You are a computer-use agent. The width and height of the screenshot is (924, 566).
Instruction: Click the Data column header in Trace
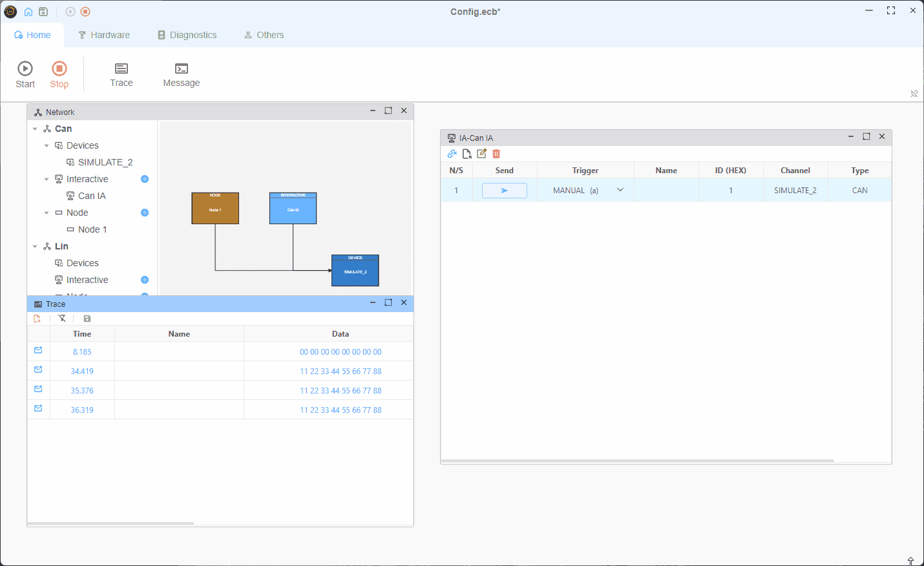pos(341,334)
